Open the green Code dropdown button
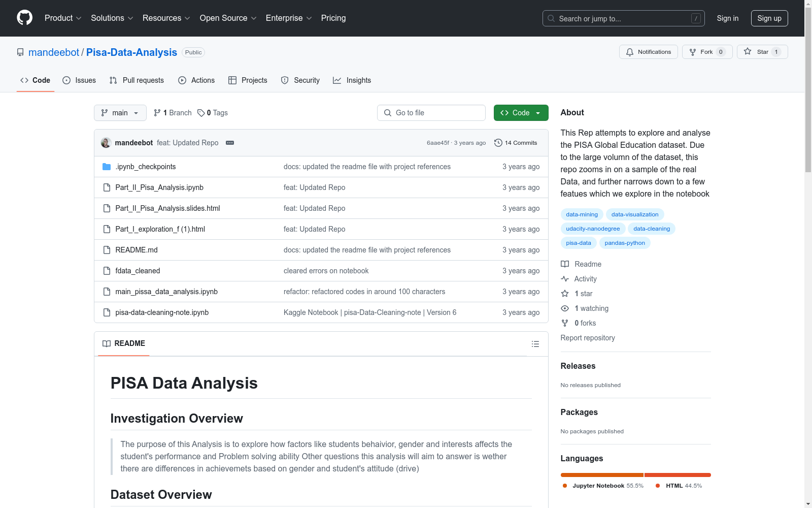The width and height of the screenshot is (812, 508). (521, 113)
